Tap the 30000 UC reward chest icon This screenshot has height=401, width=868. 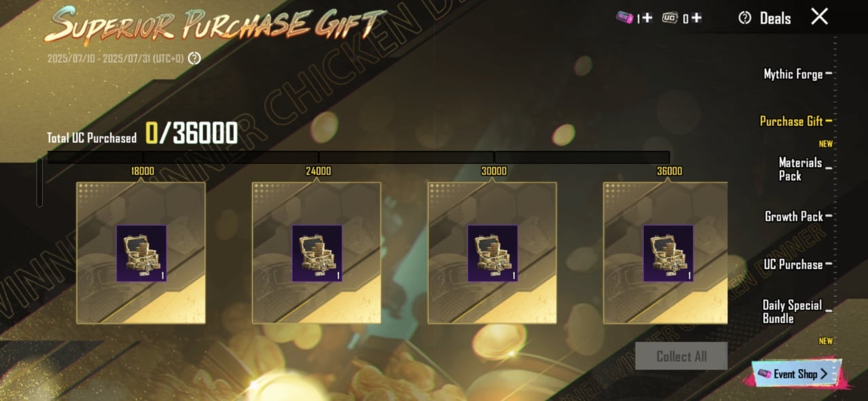point(492,254)
